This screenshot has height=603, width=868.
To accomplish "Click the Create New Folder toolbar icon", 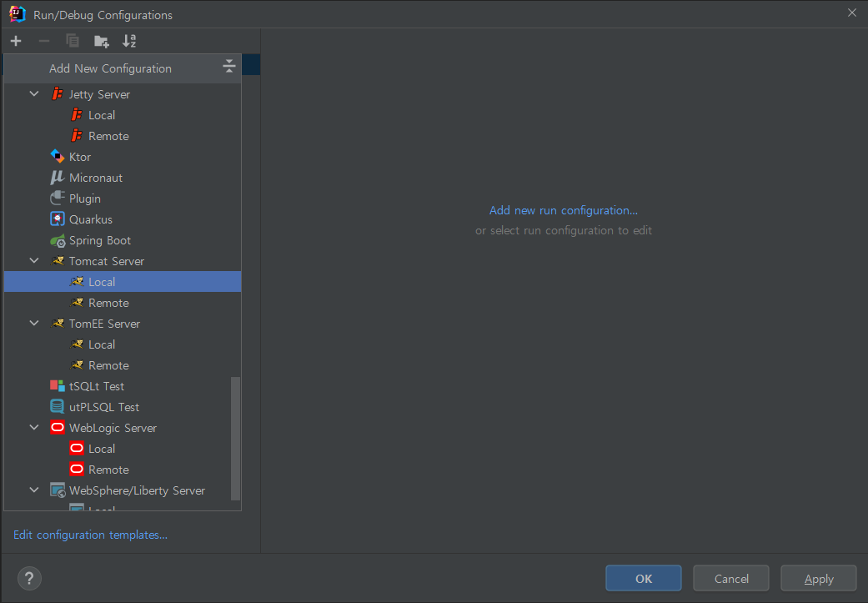I will click(x=101, y=41).
